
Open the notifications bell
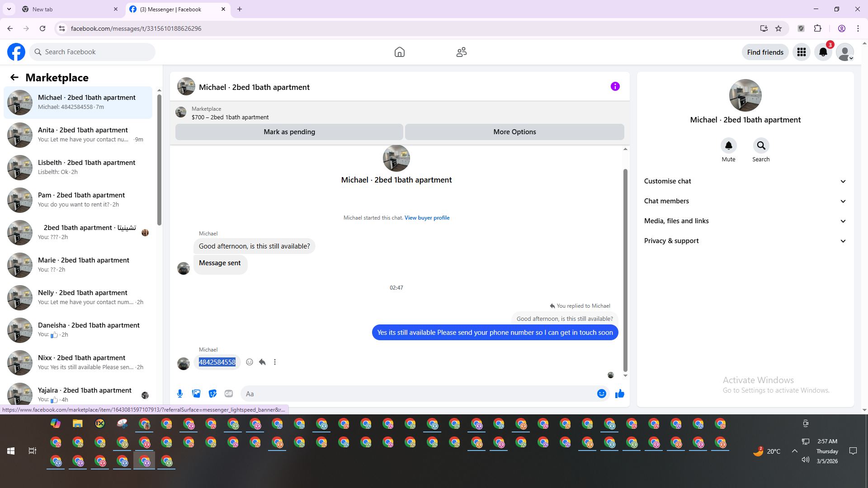pyautogui.click(x=823, y=52)
